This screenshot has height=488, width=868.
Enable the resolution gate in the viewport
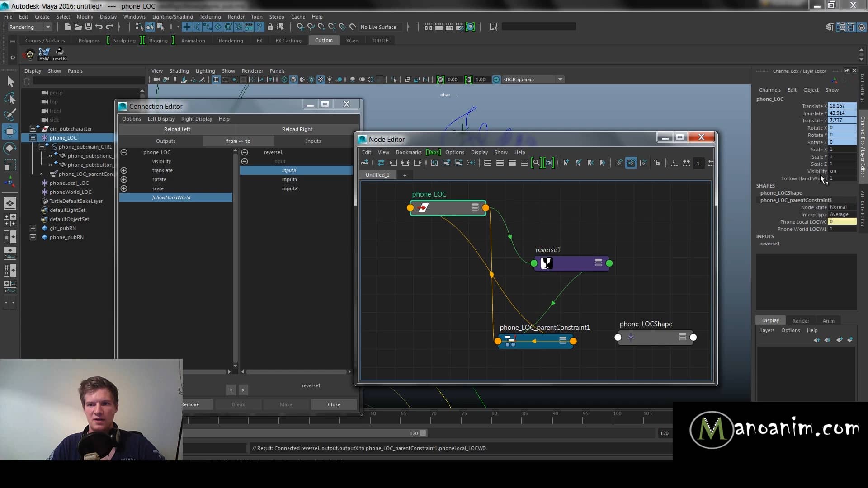coord(234,80)
